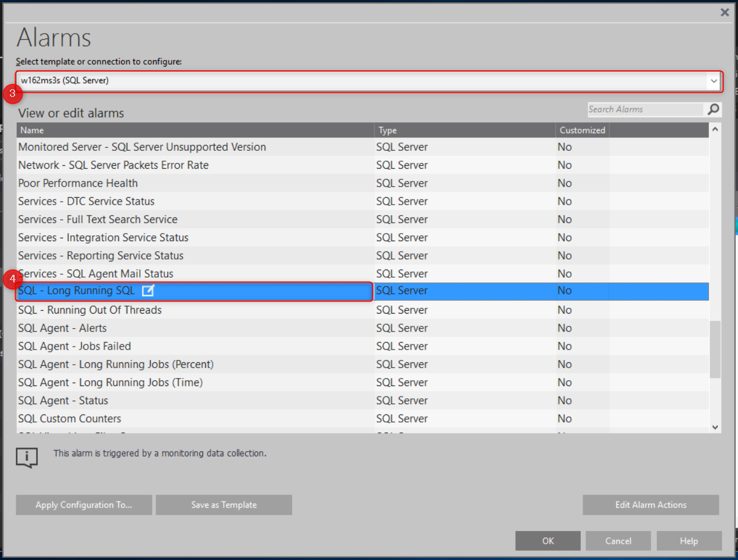Image resolution: width=738 pixels, height=560 pixels.
Task: Click the search magnifier icon
Action: [x=713, y=109]
